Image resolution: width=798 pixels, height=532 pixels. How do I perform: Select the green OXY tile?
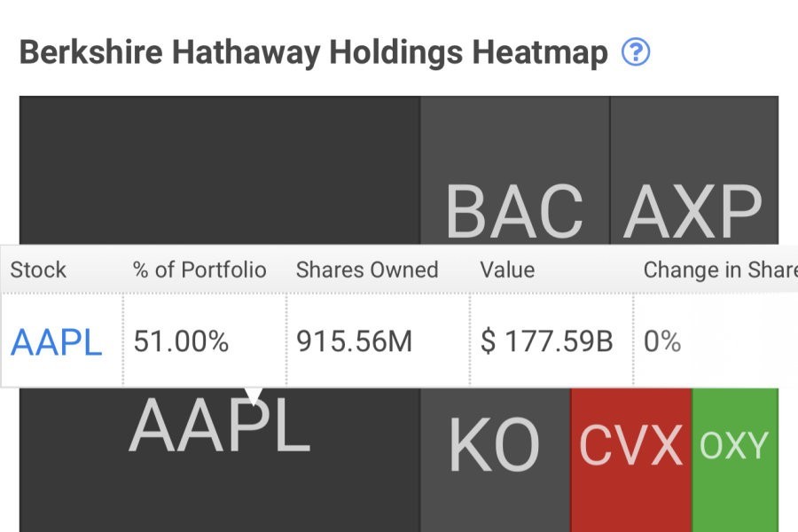point(734,445)
